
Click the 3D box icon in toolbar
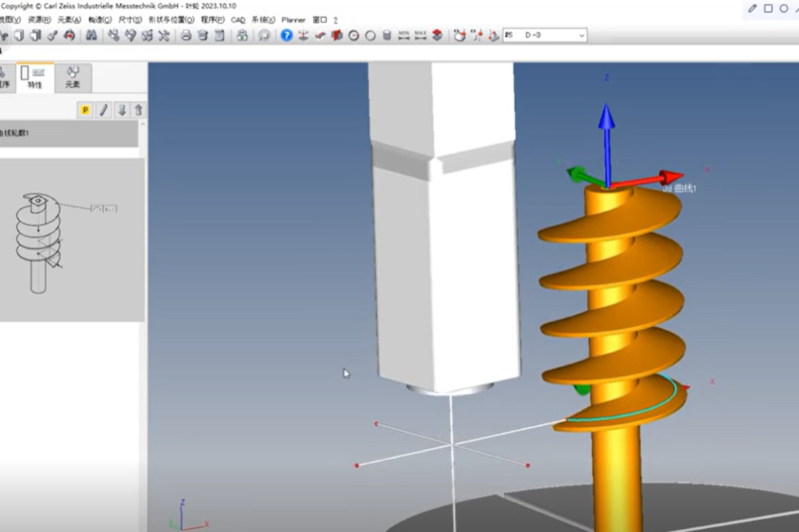[x=35, y=35]
